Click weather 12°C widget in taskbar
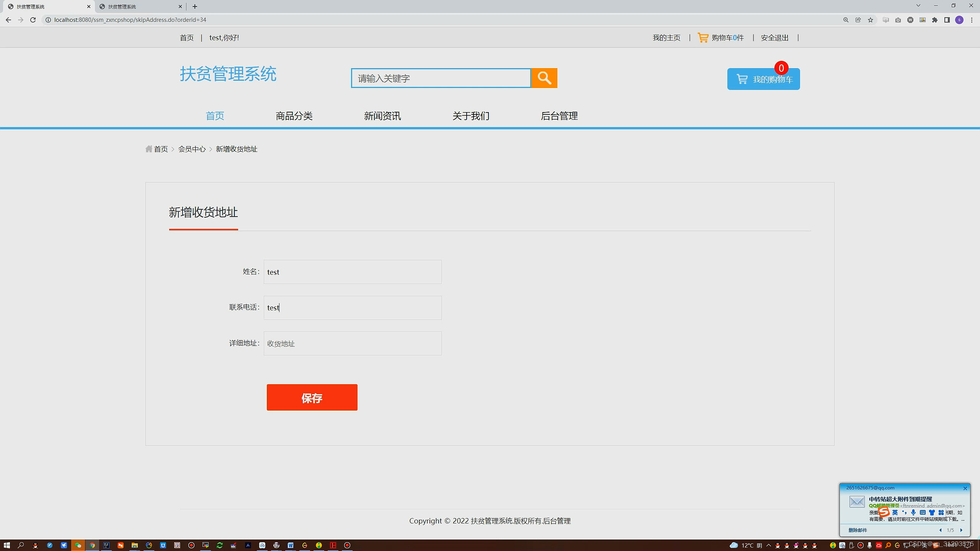 pyautogui.click(x=745, y=545)
